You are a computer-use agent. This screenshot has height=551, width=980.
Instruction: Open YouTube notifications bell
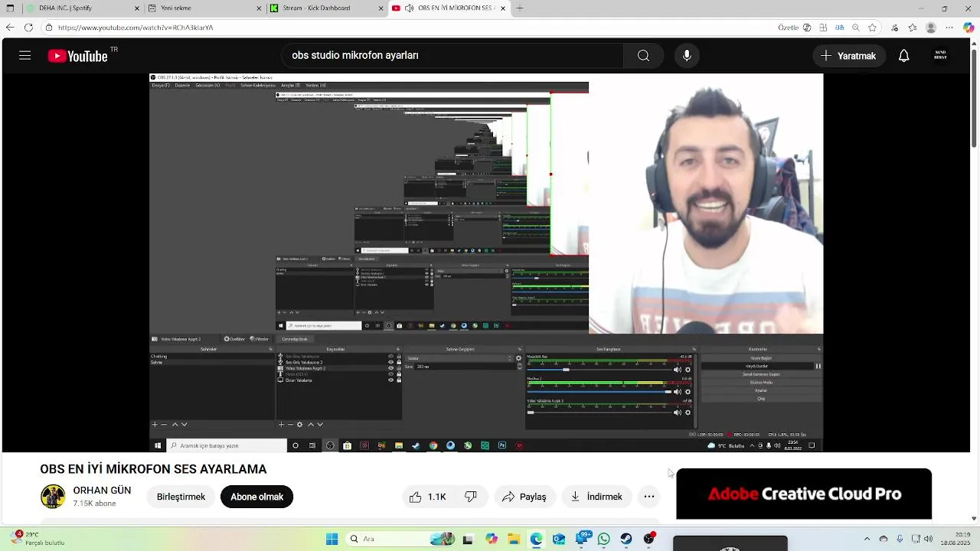click(903, 56)
